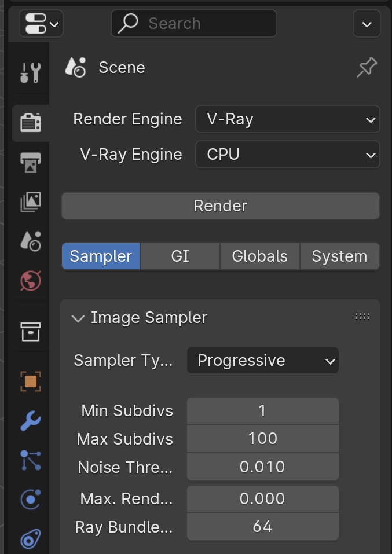This screenshot has height=554, width=392.
Task: Open the Scene properties tab icon
Action: [x=31, y=241]
